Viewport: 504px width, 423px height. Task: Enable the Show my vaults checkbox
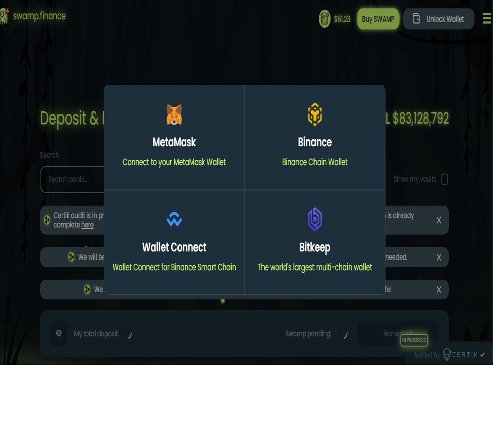pos(445,179)
